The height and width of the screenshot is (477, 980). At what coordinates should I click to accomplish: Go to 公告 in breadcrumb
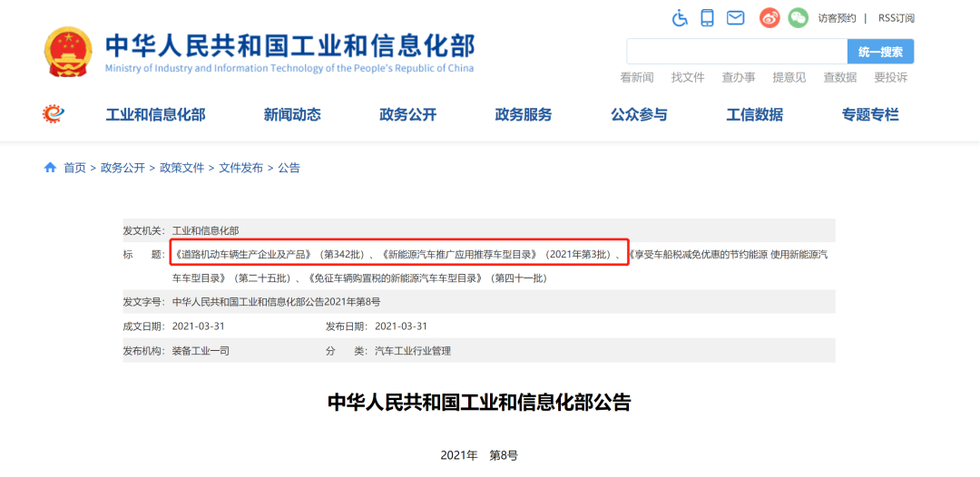click(289, 168)
